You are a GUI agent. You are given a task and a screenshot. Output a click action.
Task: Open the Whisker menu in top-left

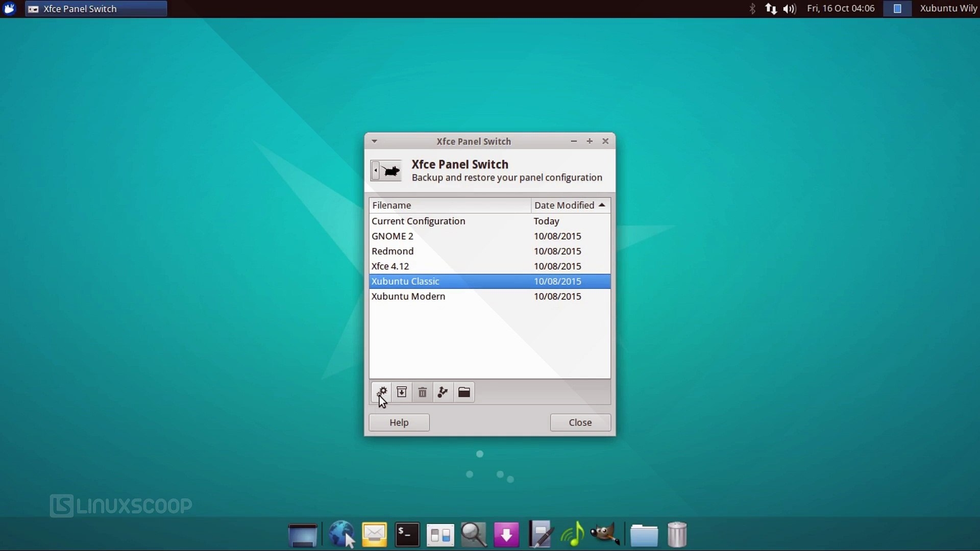coord(9,9)
